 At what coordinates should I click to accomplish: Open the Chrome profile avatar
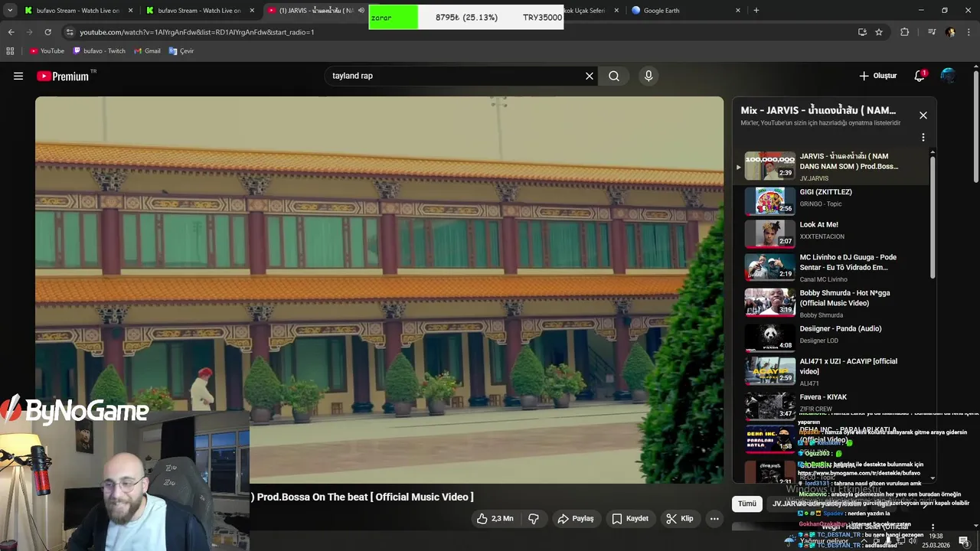tap(950, 32)
